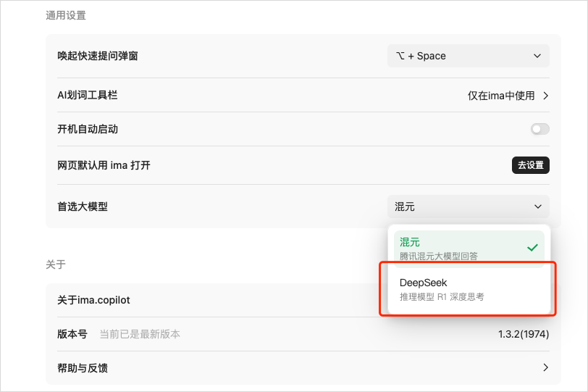The image size is (588, 392).
Task: Click the 网页默认用 ima 打开 label
Action: click(104, 165)
